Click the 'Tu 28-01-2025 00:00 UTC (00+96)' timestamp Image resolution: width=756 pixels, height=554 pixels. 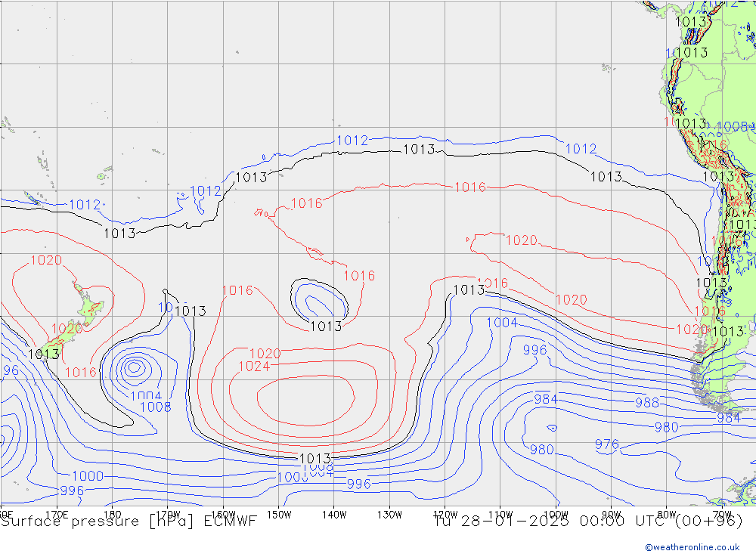588,522
